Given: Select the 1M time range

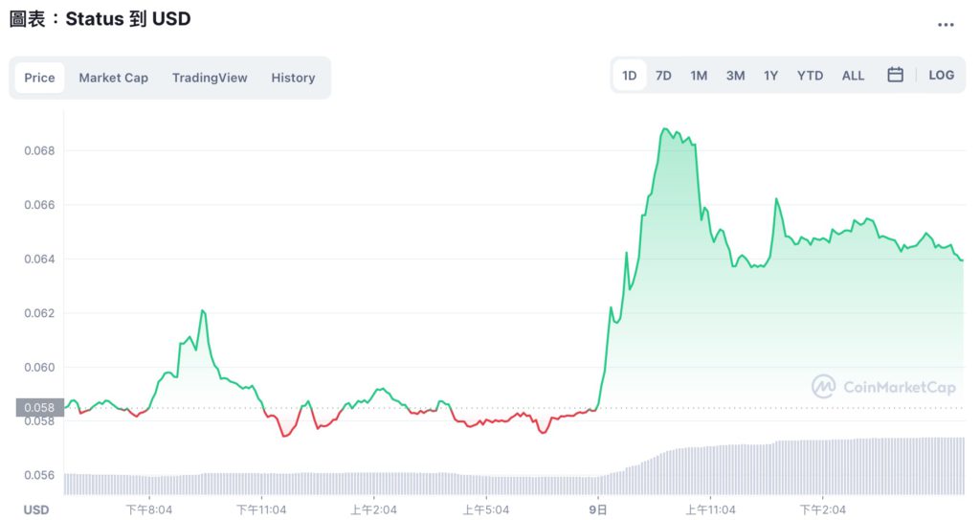Looking at the screenshot, I should [x=699, y=75].
